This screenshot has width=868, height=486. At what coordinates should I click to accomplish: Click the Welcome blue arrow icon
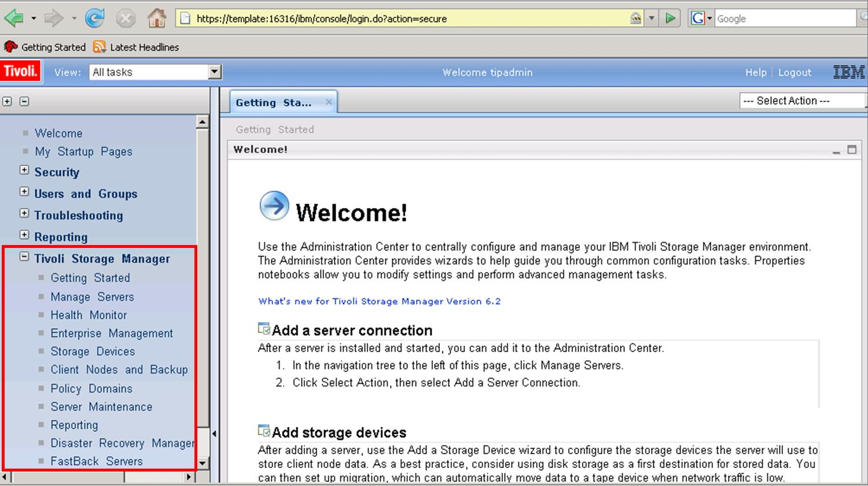[274, 206]
